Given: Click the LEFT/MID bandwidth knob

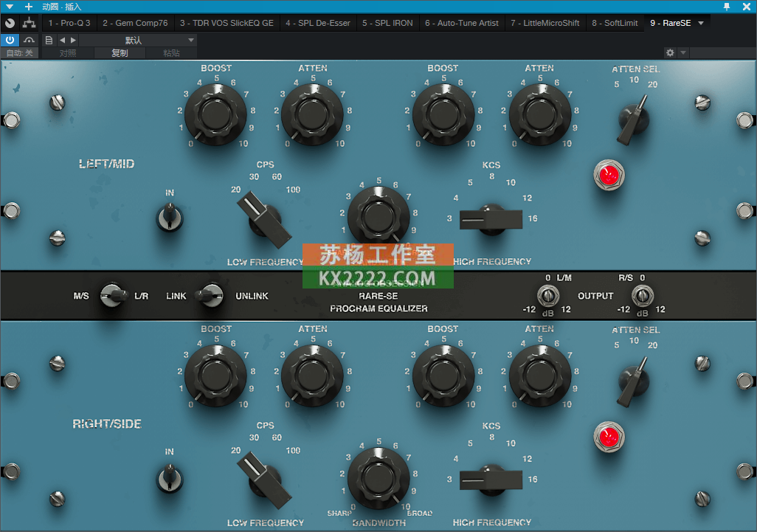Looking at the screenshot, I should coord(378,217).
